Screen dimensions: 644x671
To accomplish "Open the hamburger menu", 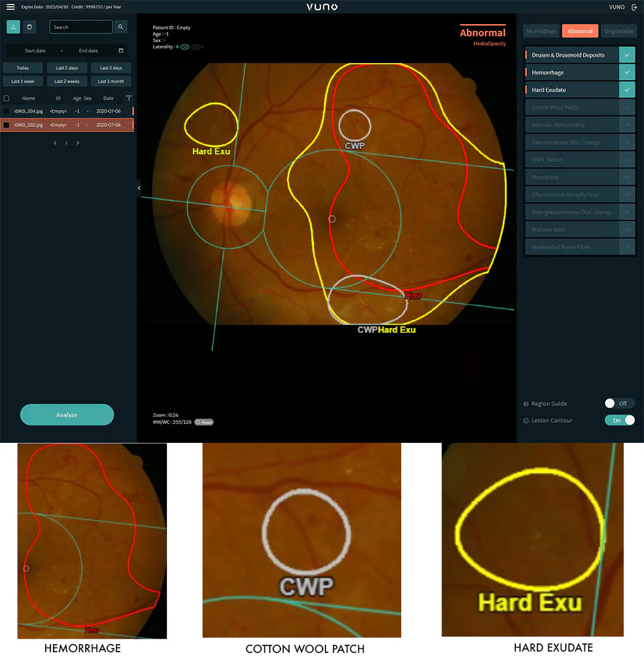I will click(10, 7).
